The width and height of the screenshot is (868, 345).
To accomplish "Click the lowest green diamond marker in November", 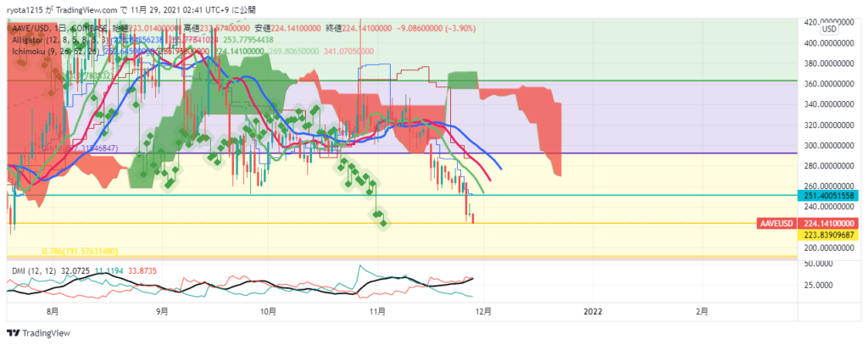I will click(x=385, y=223).
